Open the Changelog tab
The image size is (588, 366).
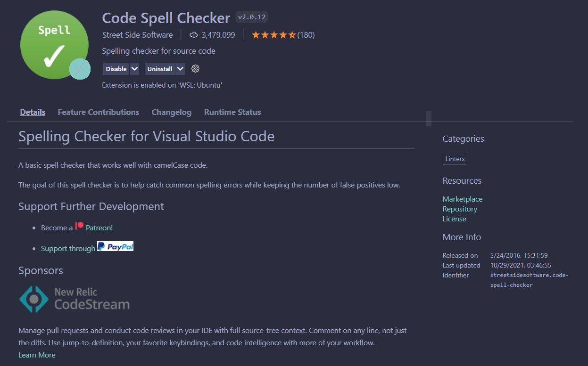[x=172, y=112]
